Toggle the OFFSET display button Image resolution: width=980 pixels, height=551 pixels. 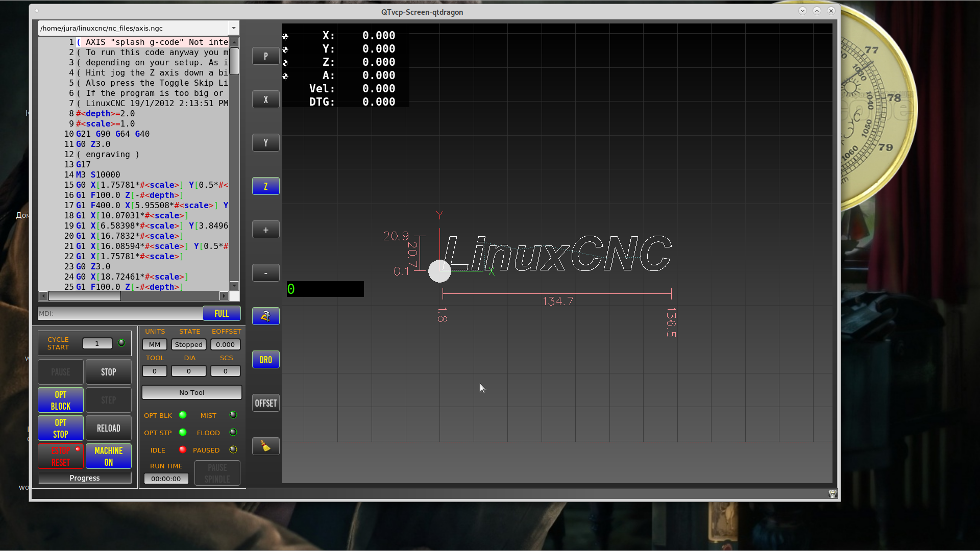point(265,403)
